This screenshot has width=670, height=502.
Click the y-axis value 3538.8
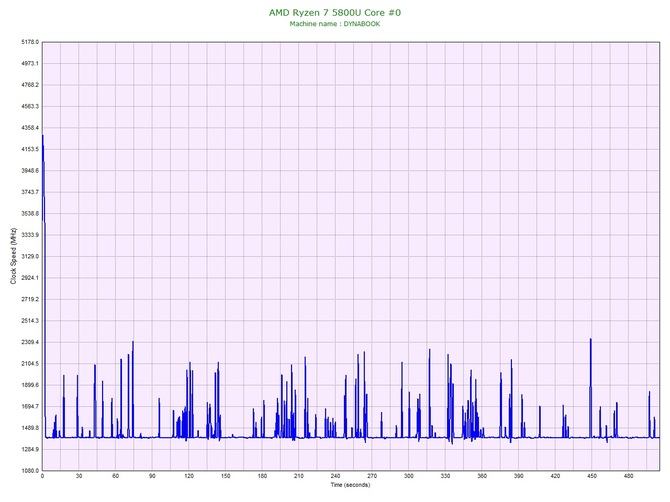(x=30, y=213)
